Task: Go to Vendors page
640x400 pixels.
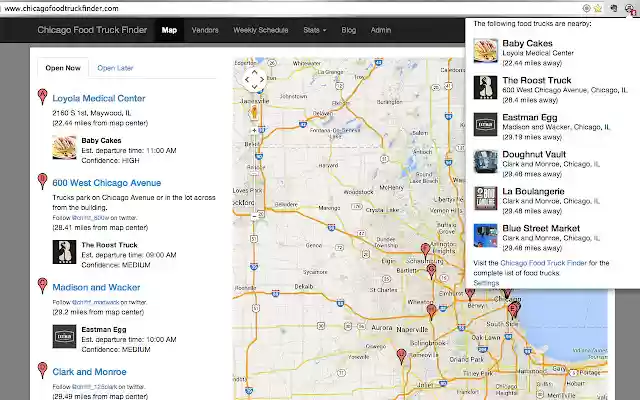Action: click(x=205, y=30)
